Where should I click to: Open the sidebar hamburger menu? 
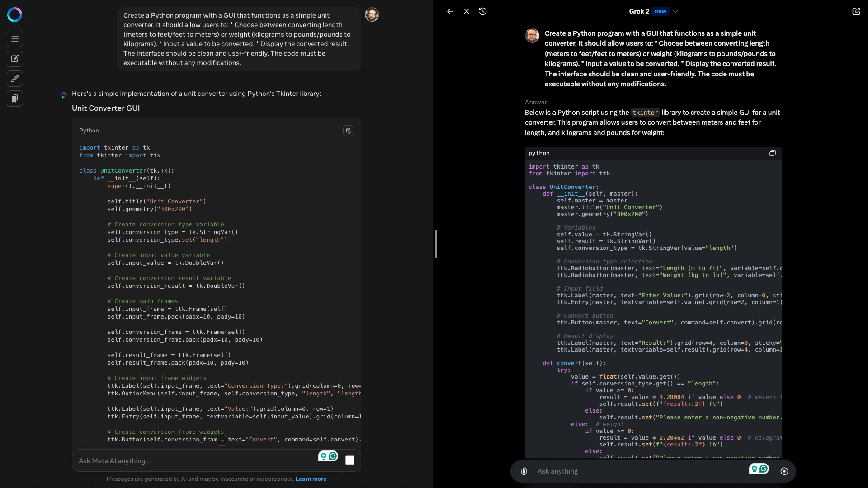(x=14, y=39)
